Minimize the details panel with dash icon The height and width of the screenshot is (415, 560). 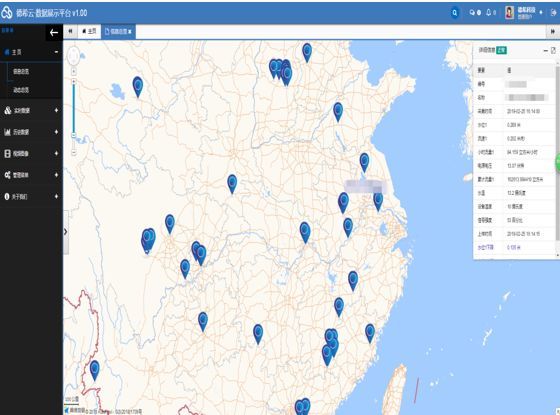pyautogui.click(x=545, y=51)
